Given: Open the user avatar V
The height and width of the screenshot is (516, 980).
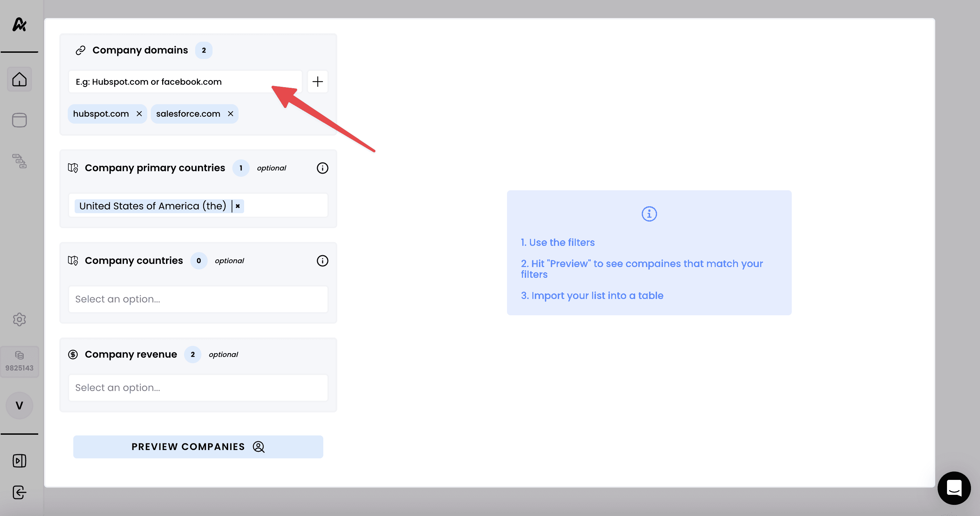Looking at the screenshot, I should click(19, 405).
